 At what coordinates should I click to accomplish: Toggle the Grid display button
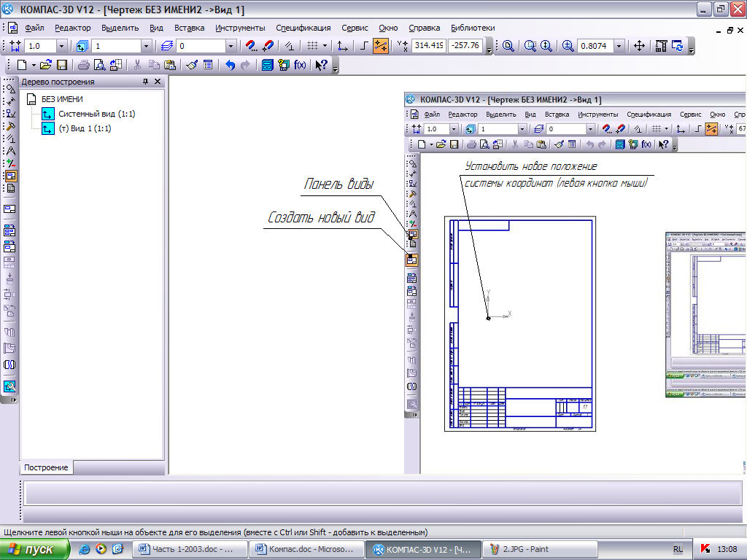[312, 46]
